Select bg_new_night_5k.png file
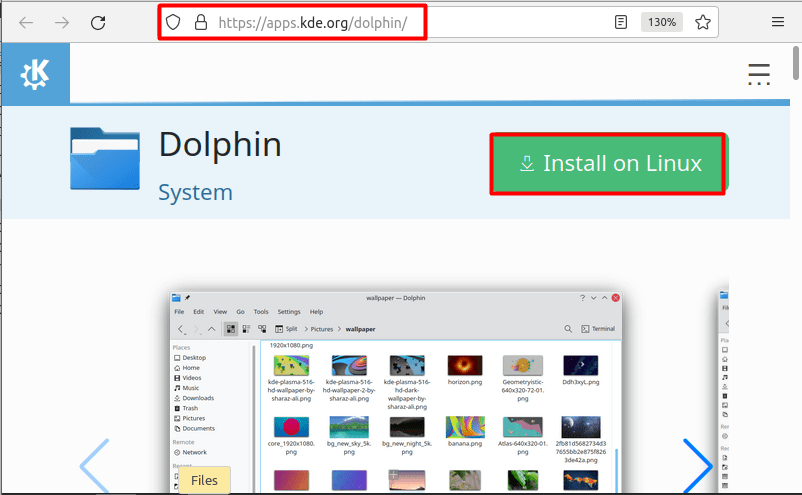802x495 pixels. [x=407, y=436]
